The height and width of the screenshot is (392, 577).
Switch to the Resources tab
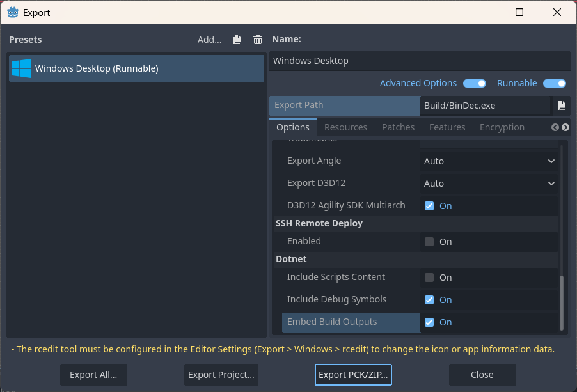[x=345, y=127]
